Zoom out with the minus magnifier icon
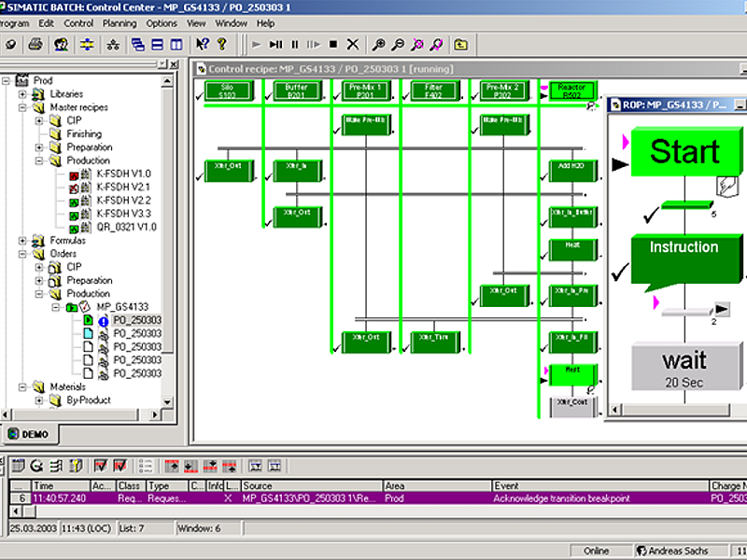 pyautogui.click(x=398, y=45)
